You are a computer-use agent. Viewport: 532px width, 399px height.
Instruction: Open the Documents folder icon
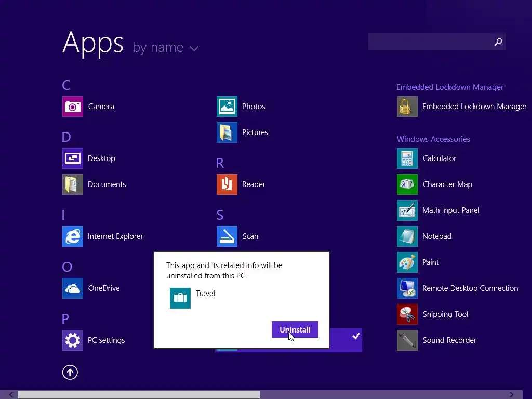(x=73, y=184)
